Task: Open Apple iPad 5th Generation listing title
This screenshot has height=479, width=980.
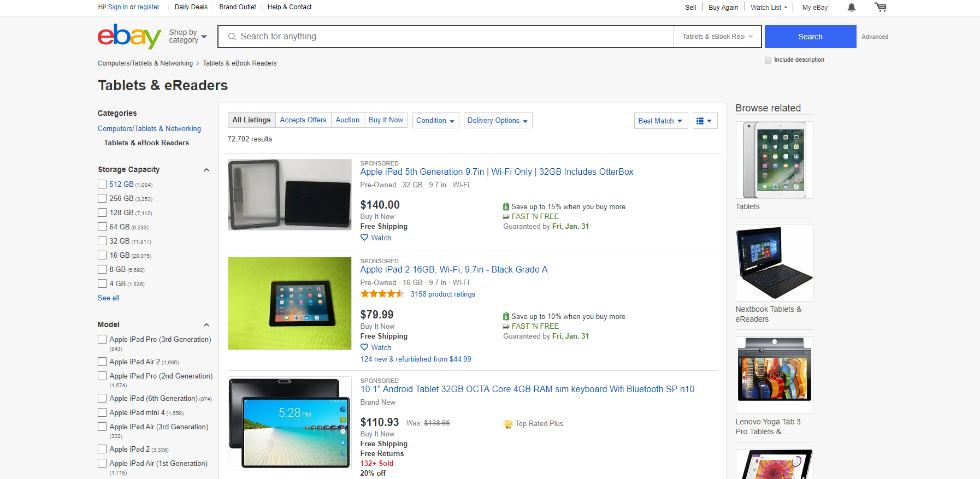Action: (497, 172)
